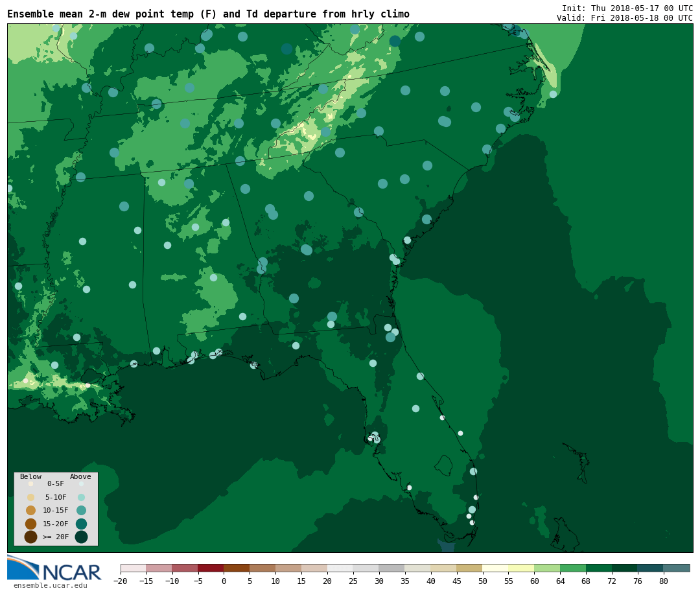Click the Below 0-5F legend dot
This screenshot has height=593, width=700.
(31, 483)
